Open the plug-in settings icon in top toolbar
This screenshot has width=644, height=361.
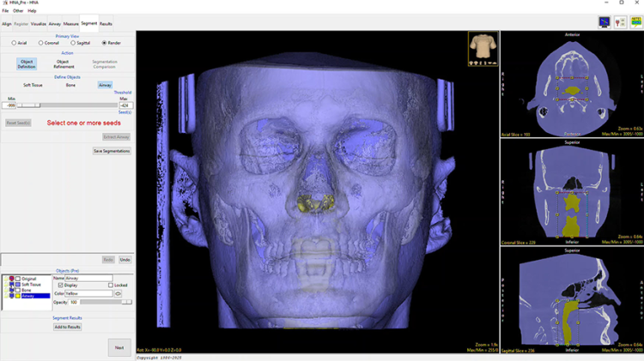(621, 22)
